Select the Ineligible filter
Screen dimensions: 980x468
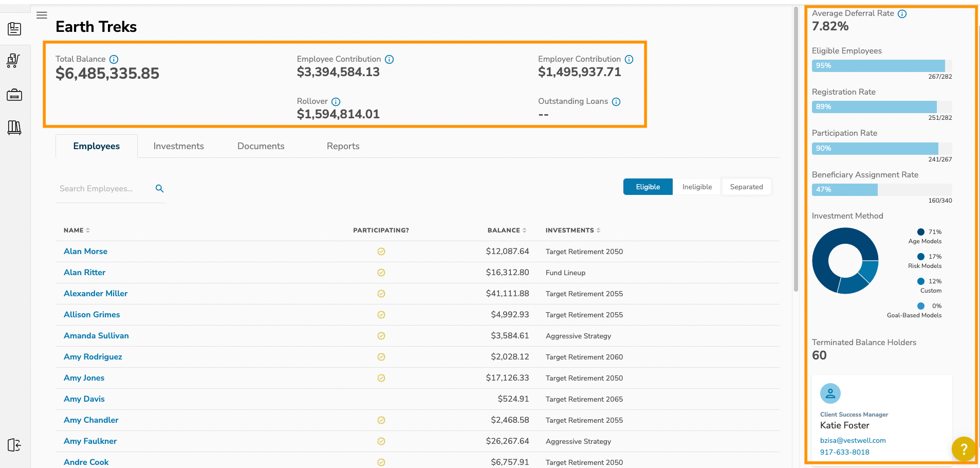click(x=697, y=187)
